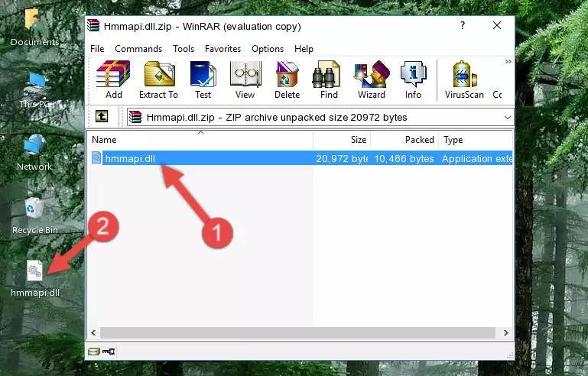This screenshot has width=588, height=376.
Task: Sort by the Packed column header
Action: [x=404, y=140]
